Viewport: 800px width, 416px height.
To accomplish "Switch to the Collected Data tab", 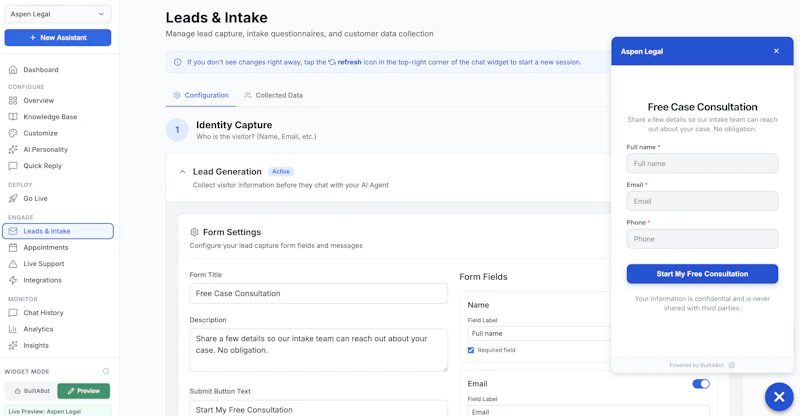I will pos(273,95).
